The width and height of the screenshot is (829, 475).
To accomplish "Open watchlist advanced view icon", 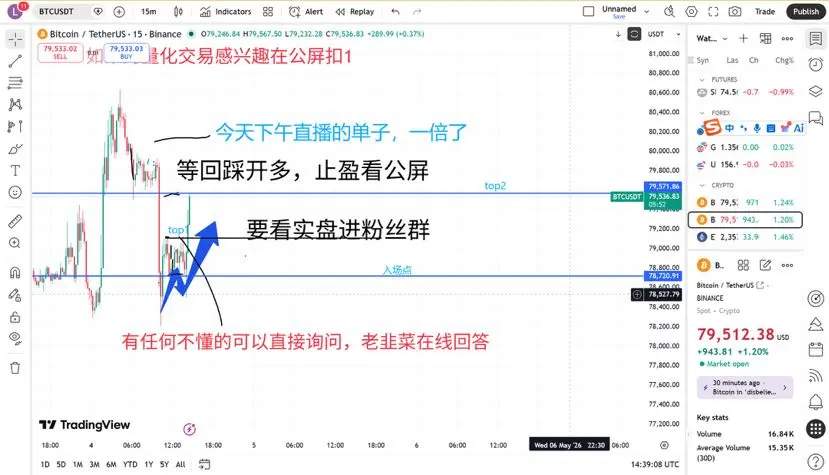I will pos(765,39).
